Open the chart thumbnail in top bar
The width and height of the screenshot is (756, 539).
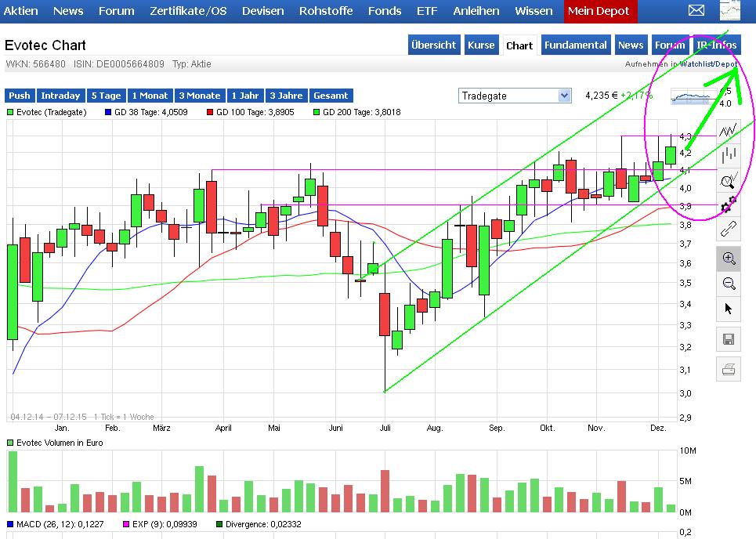click(730, 10)
